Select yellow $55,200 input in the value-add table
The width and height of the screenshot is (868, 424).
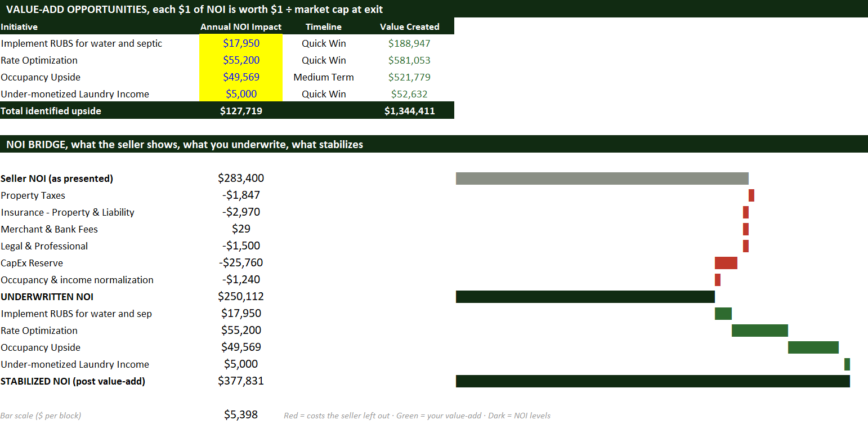click(241, 60)
